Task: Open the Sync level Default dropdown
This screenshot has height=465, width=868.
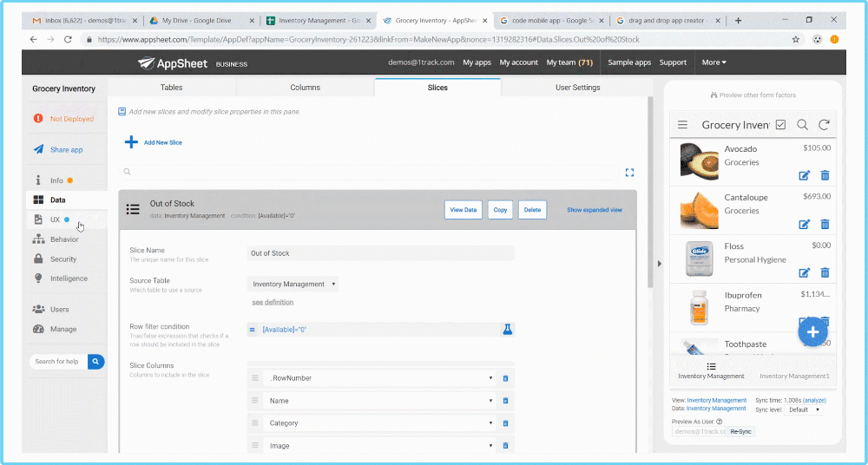Action: [x=803, y=410]
